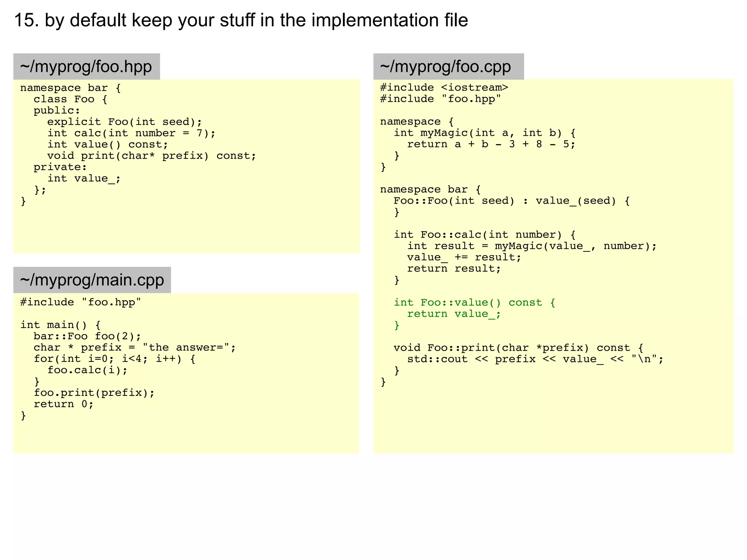Click the 'int value() const;' declaration line
The height and width of the screenshot is (560, 747).
(108, 144)
